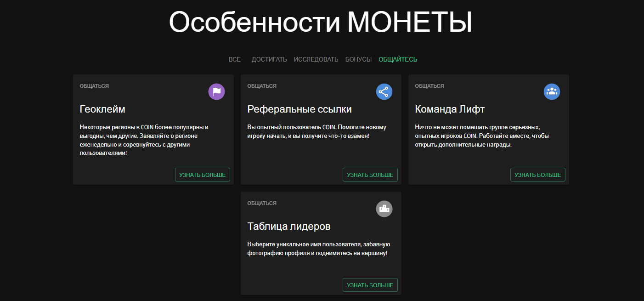Viewport: 644px width, 301px height.
Task: Open the ИССЛЕДОВАТЬ tab
Action: tap(316, 59)
